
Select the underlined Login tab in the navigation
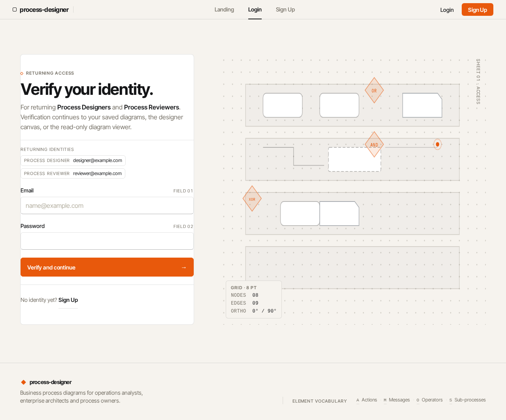click(255, 9)
